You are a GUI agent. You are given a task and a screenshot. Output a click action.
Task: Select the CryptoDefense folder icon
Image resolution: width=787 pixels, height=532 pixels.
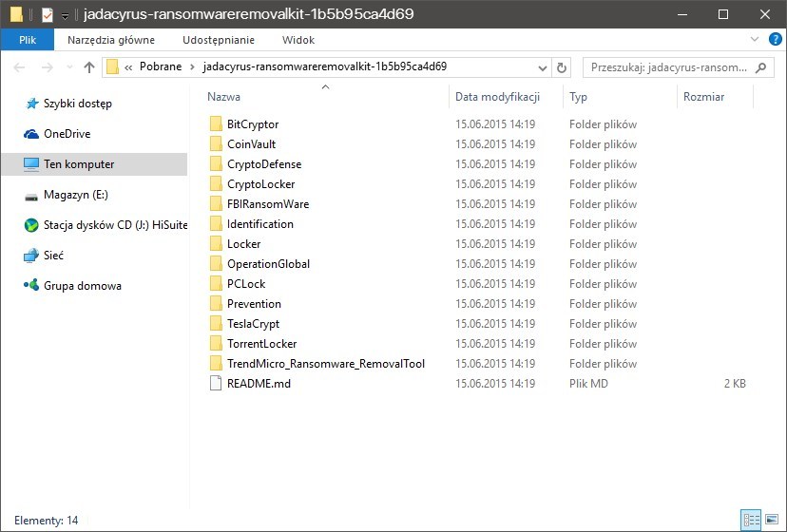pos(216,164)
